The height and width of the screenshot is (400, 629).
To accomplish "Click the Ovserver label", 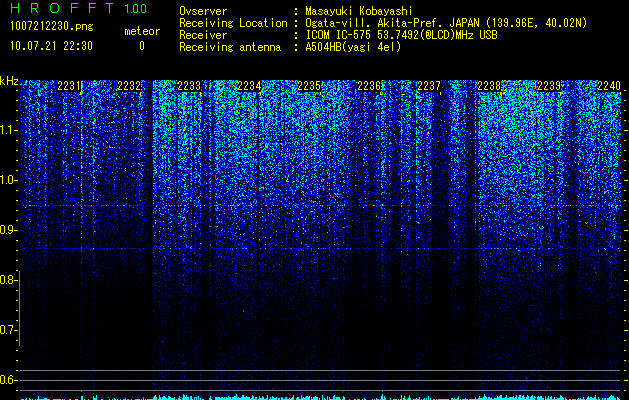I will coord(203,11).
